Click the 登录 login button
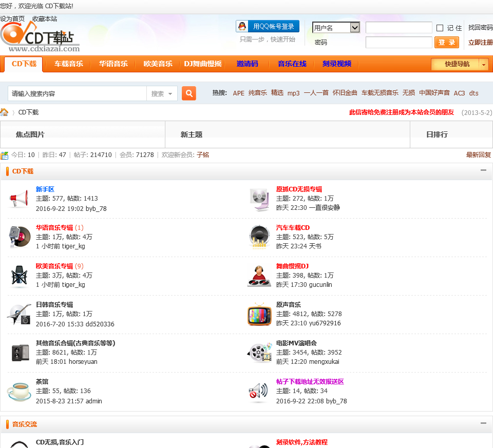Image resolution: width=493 pixels, height=448 pixels. 446,43
